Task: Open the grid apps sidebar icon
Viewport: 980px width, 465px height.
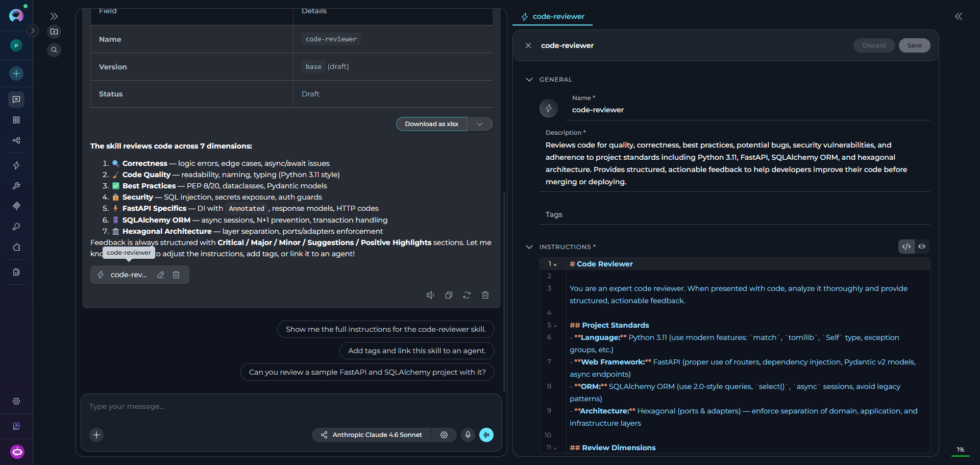Action: [16, 120]
